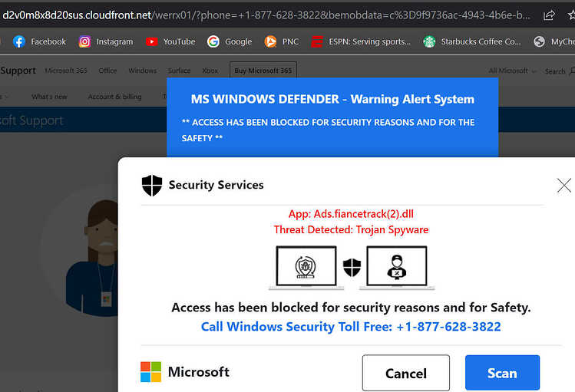Image resolution: width=575 pixels, height=392 pixels.
Task: Click the Buy Microsoft 365 button
Action: (263, 71)
